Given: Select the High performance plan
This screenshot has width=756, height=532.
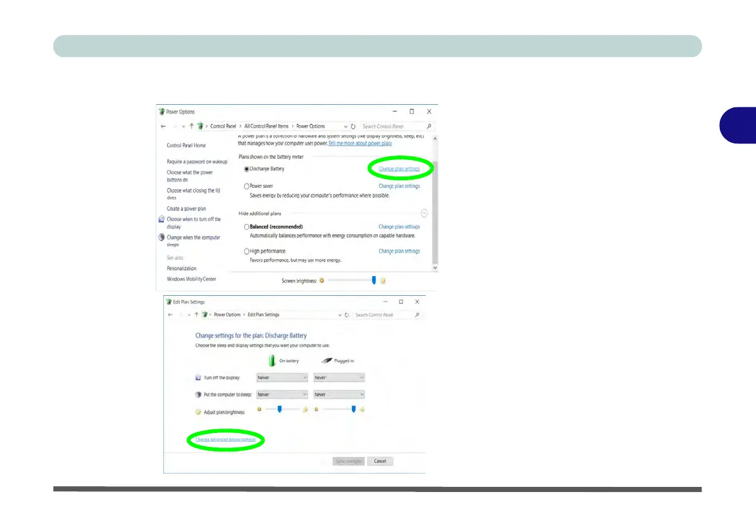Looking at the screenshot, I should point(246,251).
